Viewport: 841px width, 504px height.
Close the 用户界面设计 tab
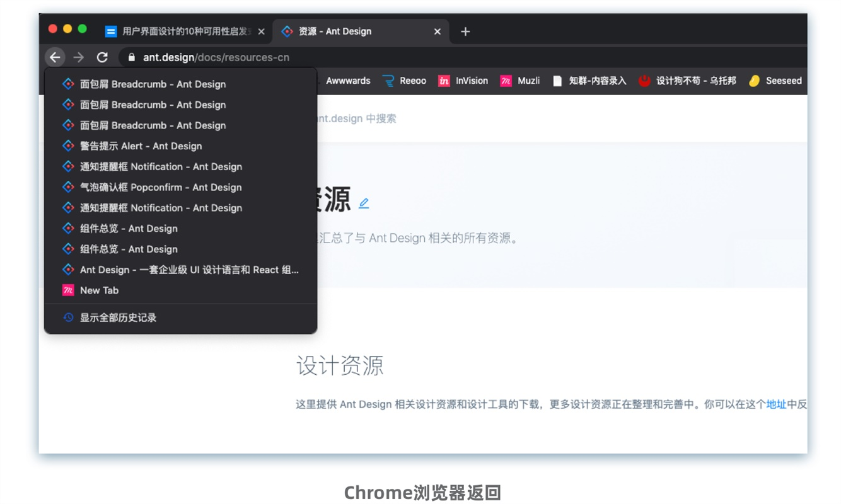pyautogui.click(x=261, y=31)
